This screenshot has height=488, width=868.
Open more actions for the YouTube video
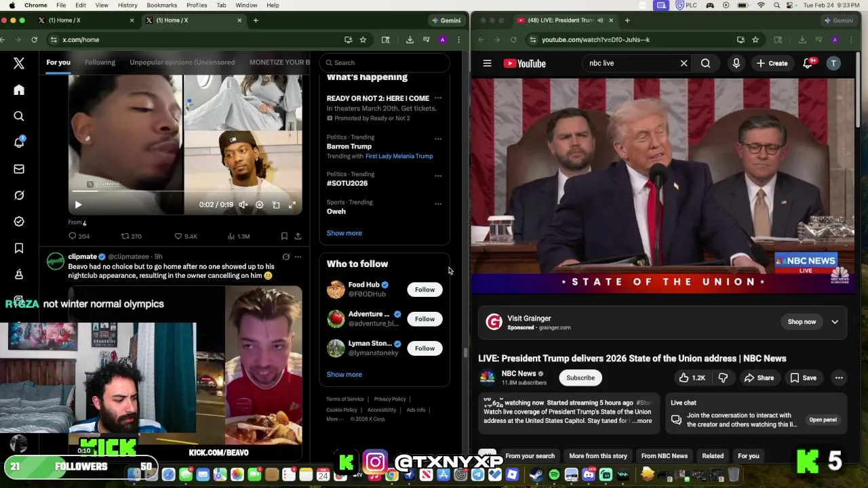tap(839, 378)
